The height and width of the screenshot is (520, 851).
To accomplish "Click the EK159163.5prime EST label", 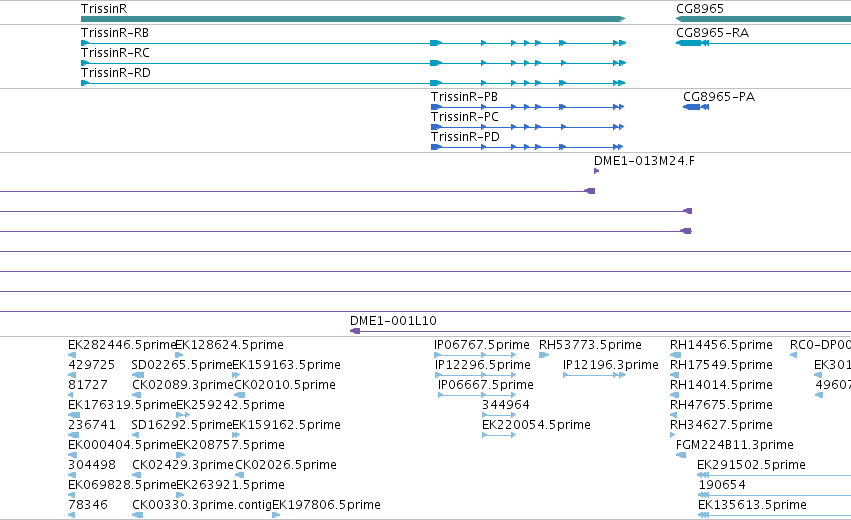I will (286, 365).
